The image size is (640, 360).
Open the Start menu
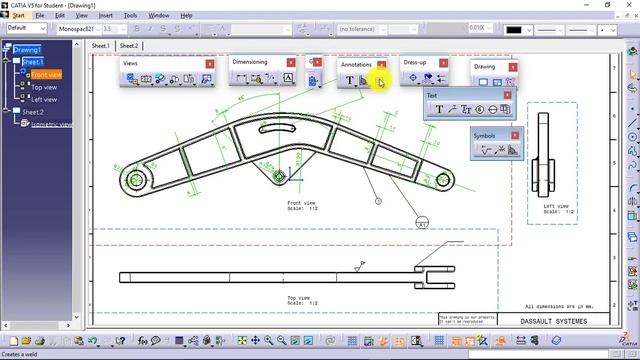pos(18,16)
